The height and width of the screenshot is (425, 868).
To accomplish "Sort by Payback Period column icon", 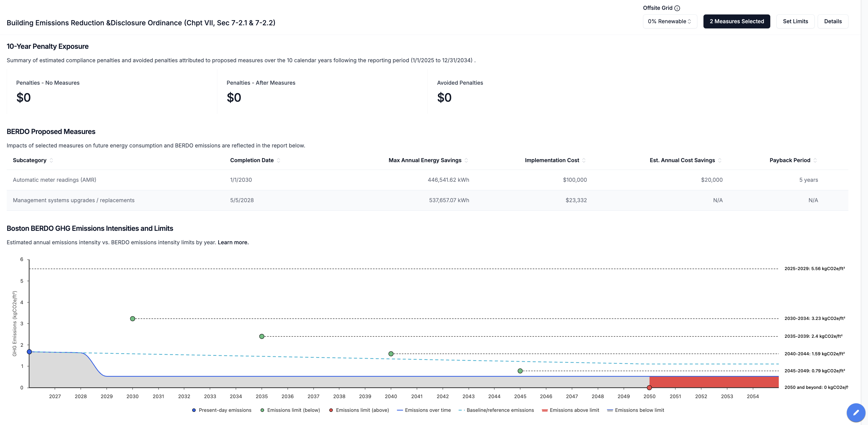I will [x=815, y=160].
